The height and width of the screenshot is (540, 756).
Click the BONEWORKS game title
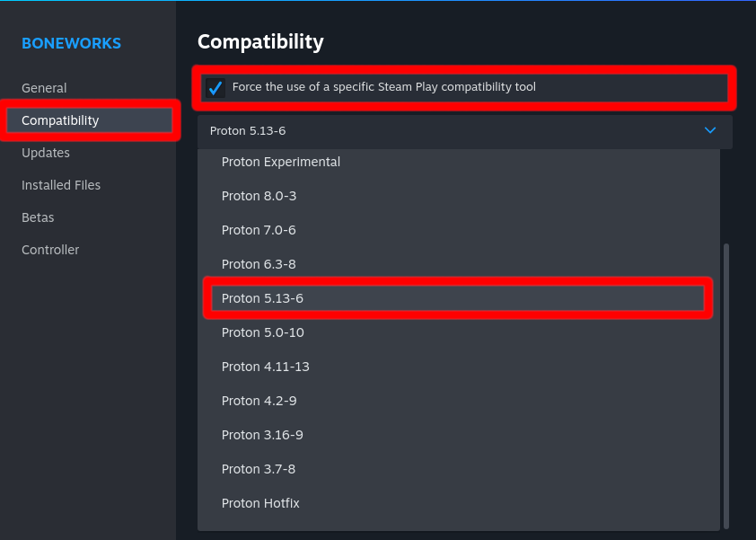(x=71, y=43)
